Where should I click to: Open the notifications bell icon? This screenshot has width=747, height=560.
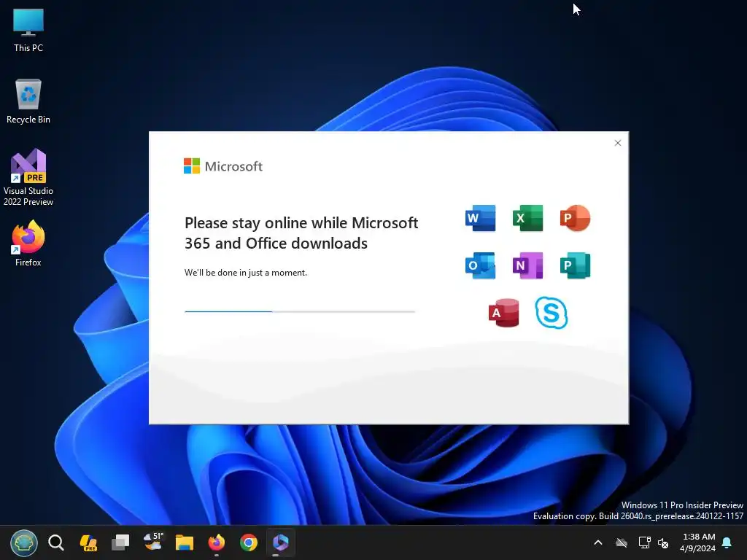(x=727, y=542)
